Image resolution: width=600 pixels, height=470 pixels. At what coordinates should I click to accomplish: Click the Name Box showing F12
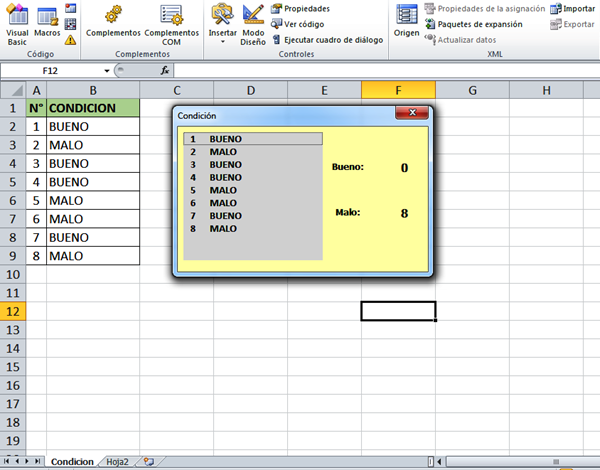click(51, 71)
